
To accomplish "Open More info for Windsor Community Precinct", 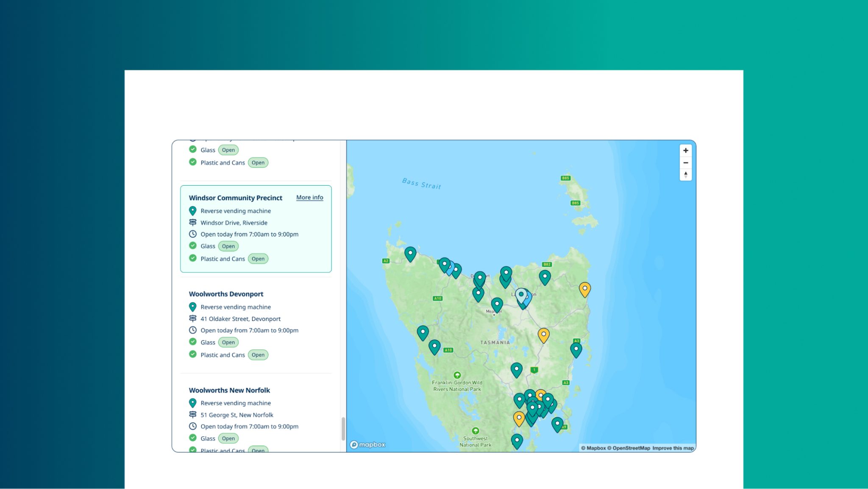I will pos(309,197).
